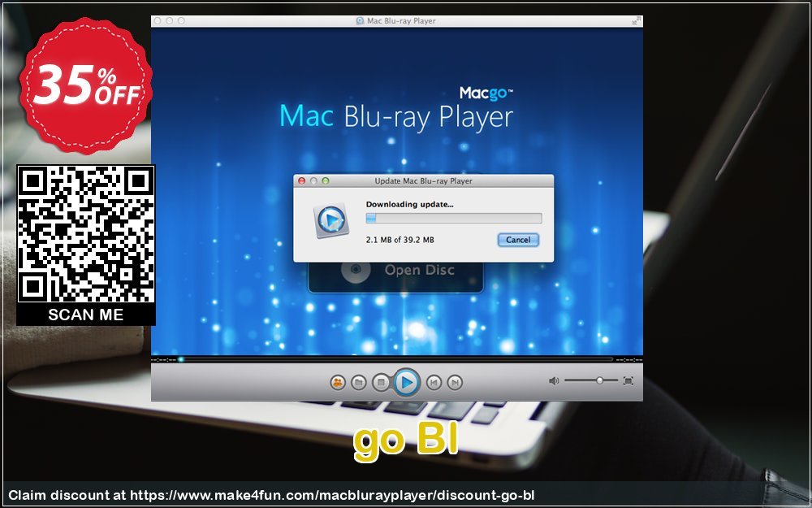Open a file using the folder icon
Image resolution: width=812 pixels, height=508 pixels.
click(x=358, y=383)
